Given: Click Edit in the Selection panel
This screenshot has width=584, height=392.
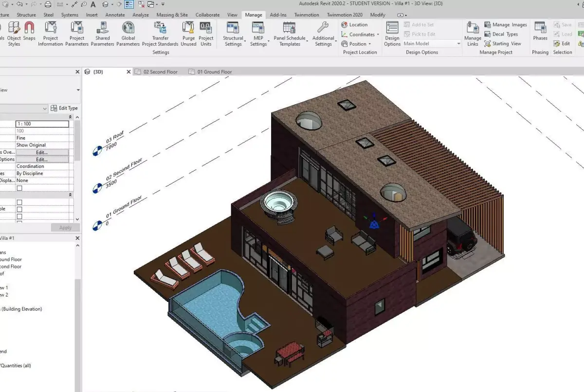Looking at the screenshot, I should point(562,44).
